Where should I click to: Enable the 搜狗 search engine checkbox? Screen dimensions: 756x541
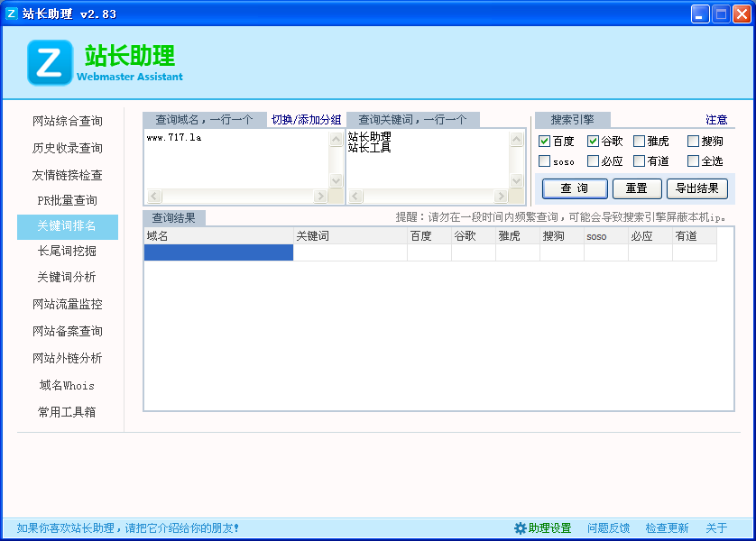[x=694, y=142]
